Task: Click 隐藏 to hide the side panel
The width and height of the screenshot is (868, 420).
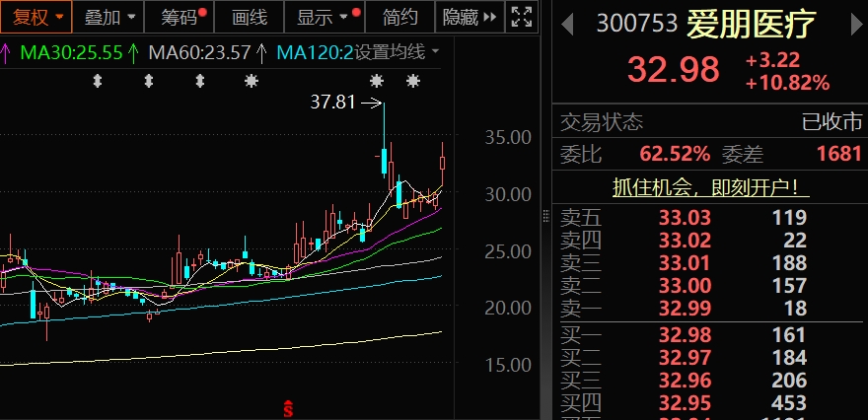Action: pyautogui.click(x=468, y=17)
